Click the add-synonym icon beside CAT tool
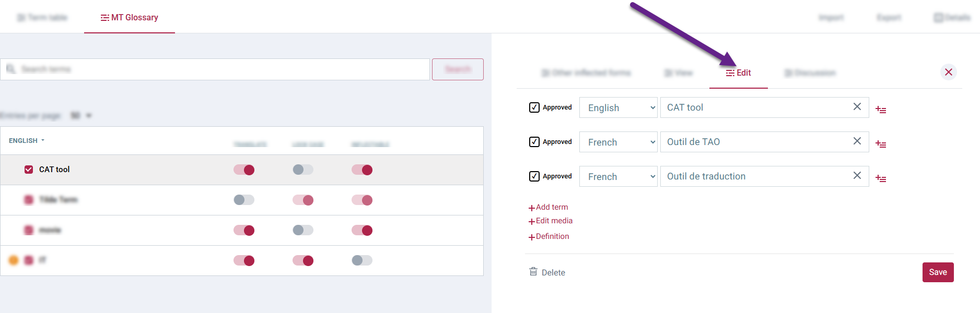Viewport: 980px width, 313px height. pyautogui.click(x=881, y=110)
